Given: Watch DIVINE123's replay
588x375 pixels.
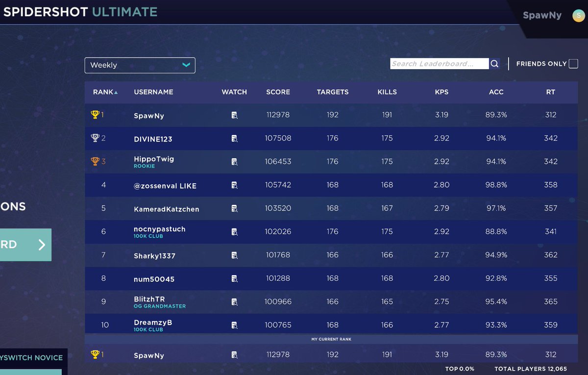Looking at the screenshot, I should tap(234, 138).
